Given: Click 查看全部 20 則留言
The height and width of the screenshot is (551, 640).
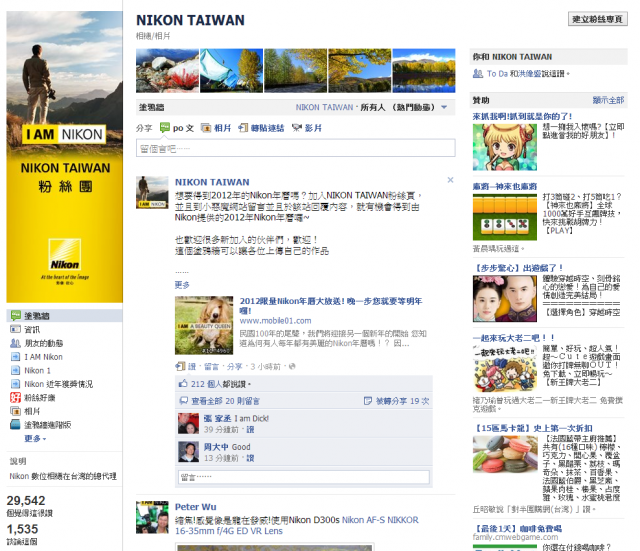Looking at the screenshot, I should pyautogui.click(x=225, y=401).
